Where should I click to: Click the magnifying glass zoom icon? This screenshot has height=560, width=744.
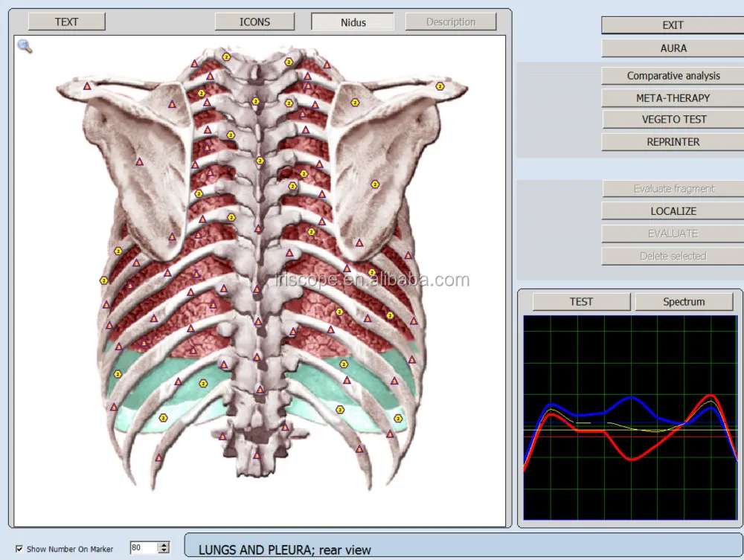click(25, 46)
